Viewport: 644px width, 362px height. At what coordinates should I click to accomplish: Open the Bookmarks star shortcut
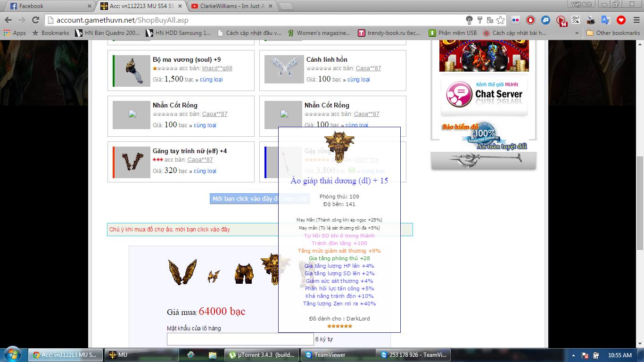click(50, 33)
